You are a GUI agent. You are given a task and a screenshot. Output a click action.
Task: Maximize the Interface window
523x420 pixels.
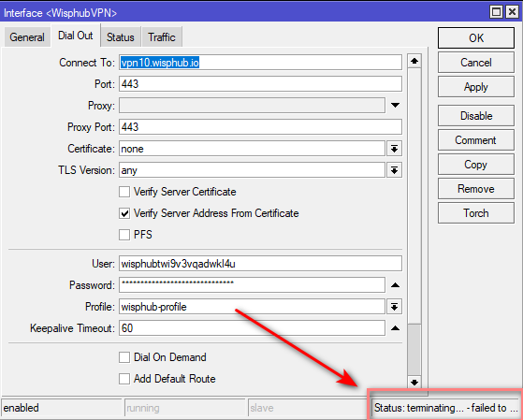click(496, 12)
